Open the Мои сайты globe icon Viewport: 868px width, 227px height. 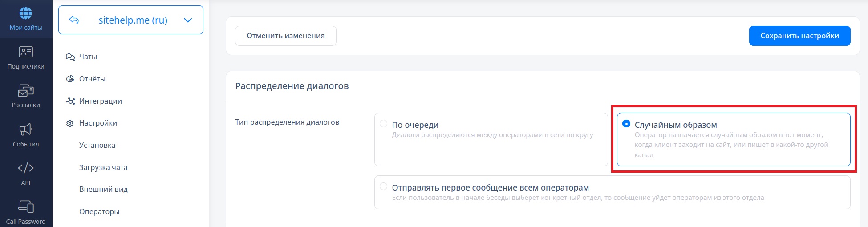click(x=26, y=13)
